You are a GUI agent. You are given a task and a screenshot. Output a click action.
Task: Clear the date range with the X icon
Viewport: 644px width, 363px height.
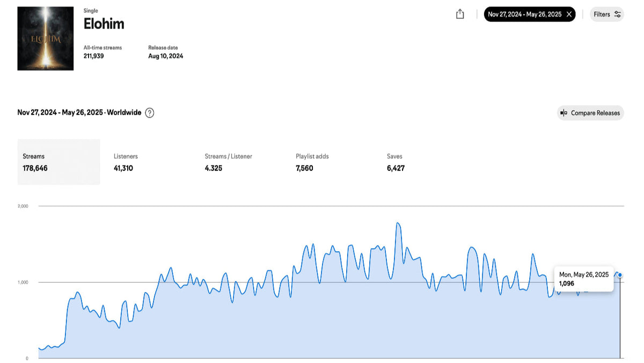click(x=569, y=14)
